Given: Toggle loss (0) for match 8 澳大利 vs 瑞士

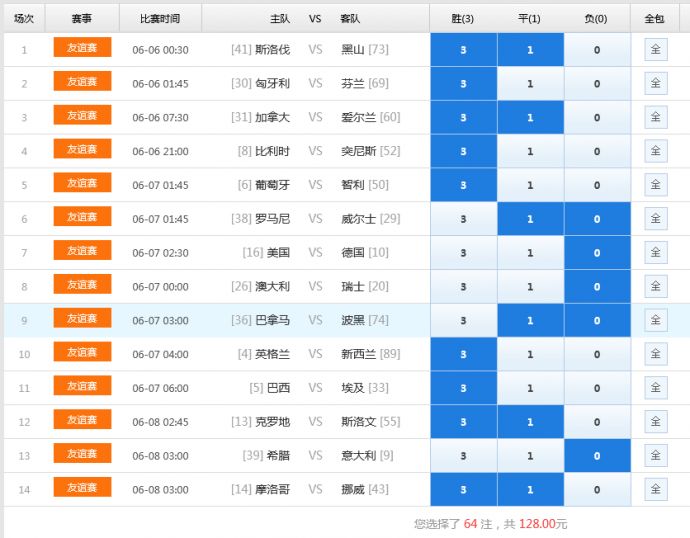Looking at the screenshot, I should click(x=597, y=287).
